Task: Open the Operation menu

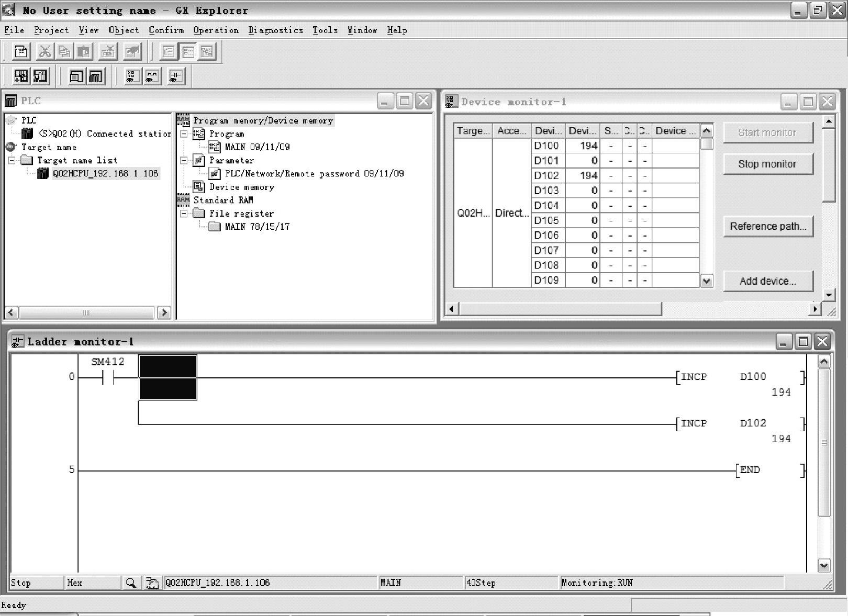Action: point(216,30)
